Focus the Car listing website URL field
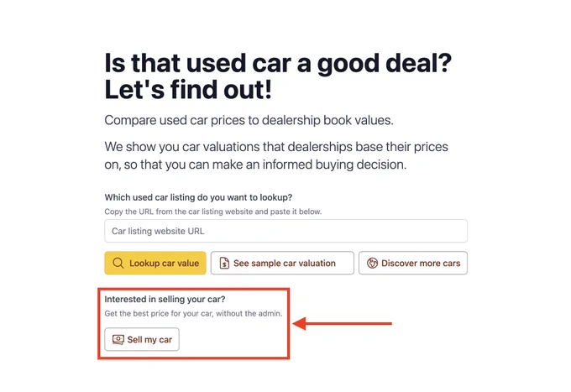The height and width of the screenshot is (392, 571). click(x=285, y=231)
